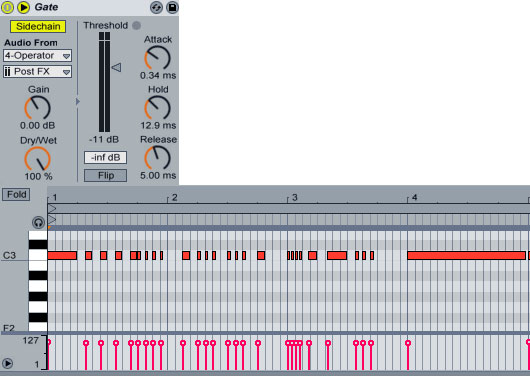Open the 4-Operator audio source dropdown
Viewport: 530px width, 376px height.
(37, 55)
